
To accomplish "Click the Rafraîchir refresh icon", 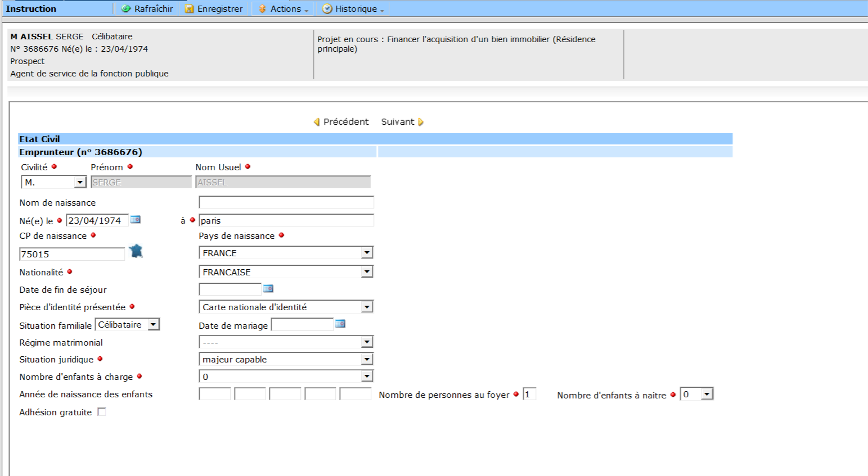I will coord(127,9).
